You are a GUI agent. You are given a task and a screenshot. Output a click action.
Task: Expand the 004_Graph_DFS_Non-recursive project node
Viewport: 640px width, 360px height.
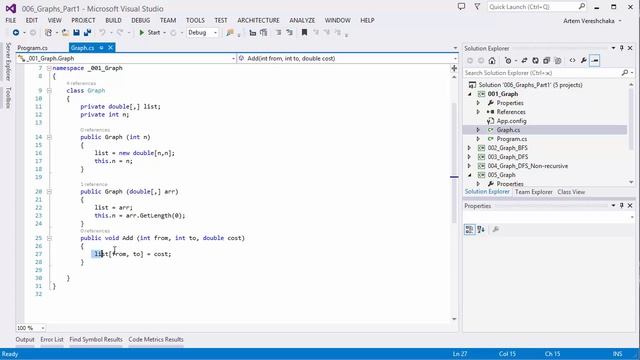click(x=469, y=166)
